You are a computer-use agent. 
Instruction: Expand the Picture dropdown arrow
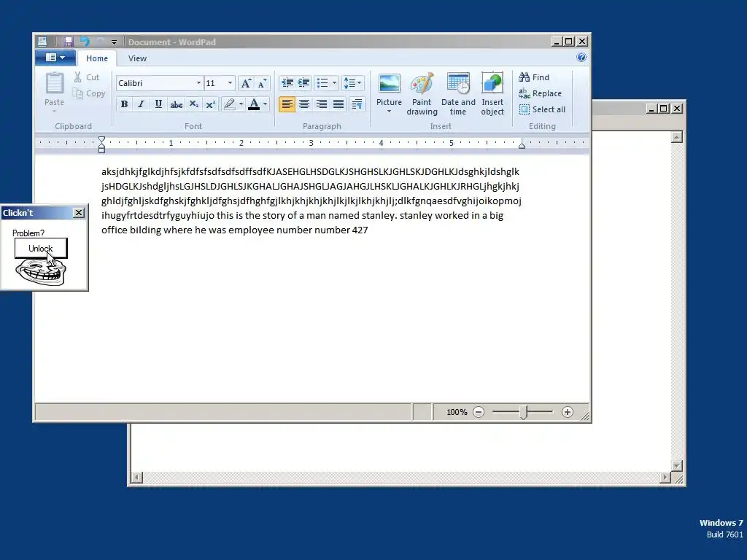pyautogui.click(x=390, y=112)
